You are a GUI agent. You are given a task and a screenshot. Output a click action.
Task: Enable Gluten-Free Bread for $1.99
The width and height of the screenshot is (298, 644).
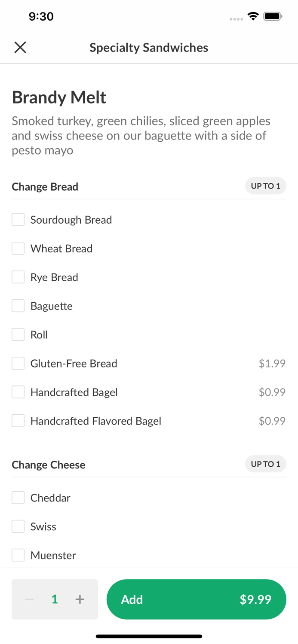pyautogui.click(x=18, y=363)
